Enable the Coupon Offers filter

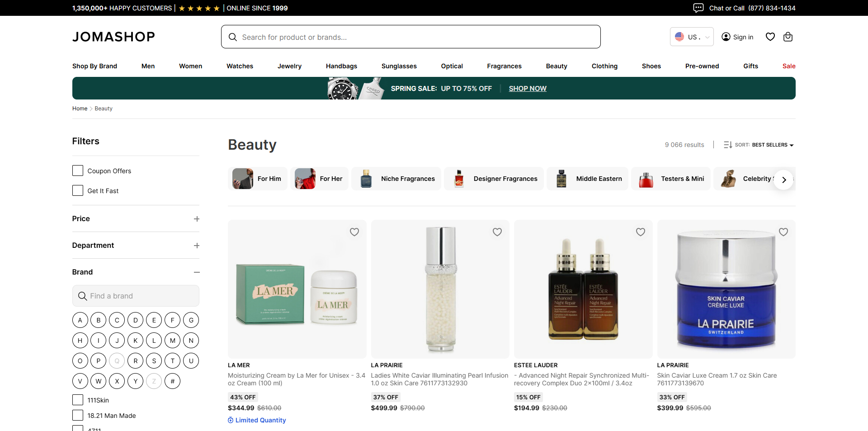(77, 171)
